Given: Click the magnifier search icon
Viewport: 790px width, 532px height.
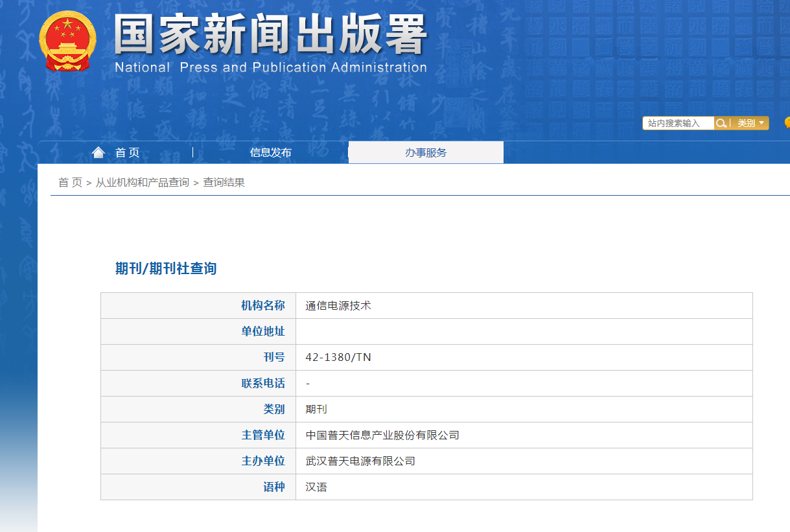Looking at the screenshot, I should [721, 123].
